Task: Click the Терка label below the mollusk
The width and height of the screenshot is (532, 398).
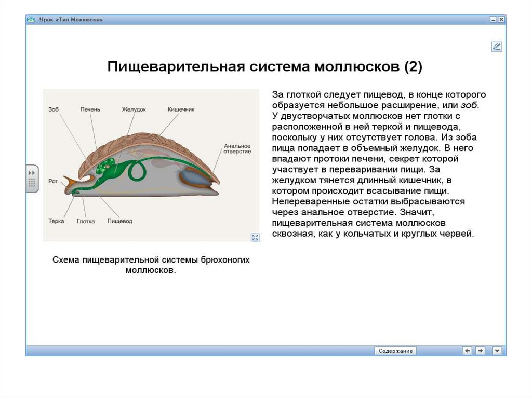Action: click(x=56, y=221)
